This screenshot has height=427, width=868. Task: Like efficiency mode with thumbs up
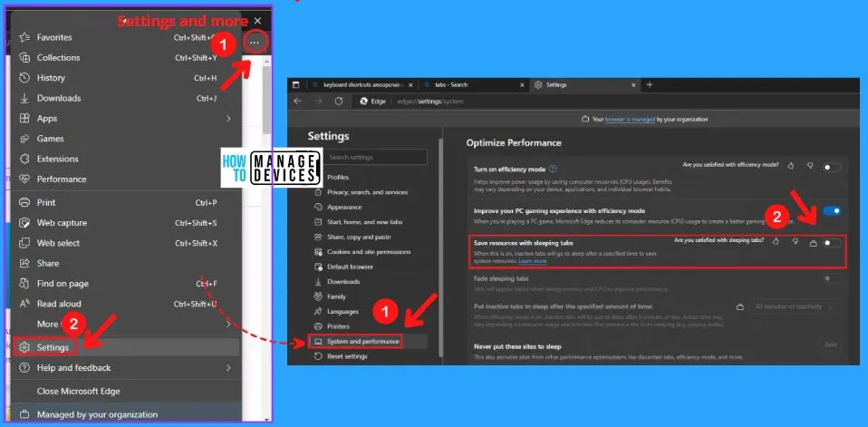791,166
